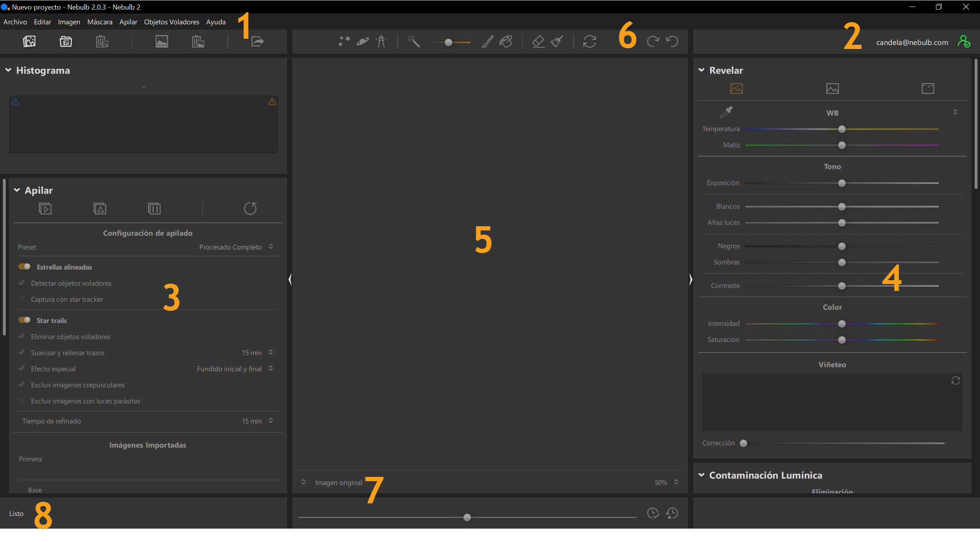Disable the Star trails switch
The image size is (980, 542).
pos(24,320)
